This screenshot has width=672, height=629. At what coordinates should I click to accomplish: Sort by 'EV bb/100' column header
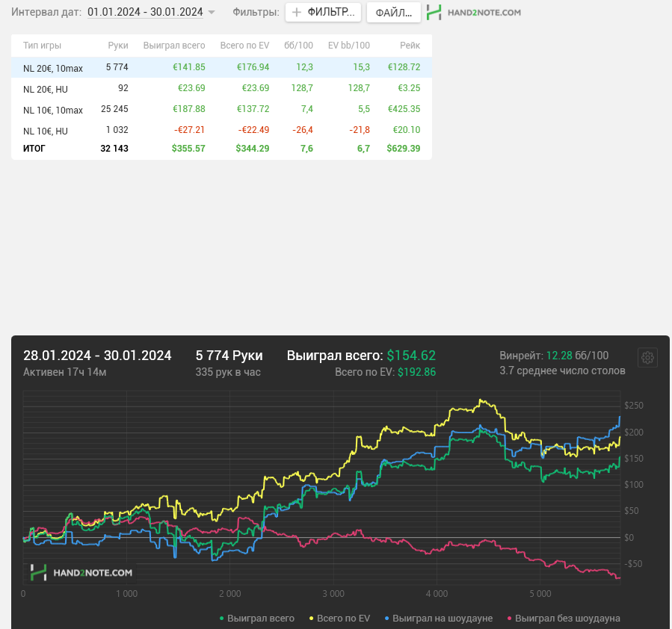(349, 46)
